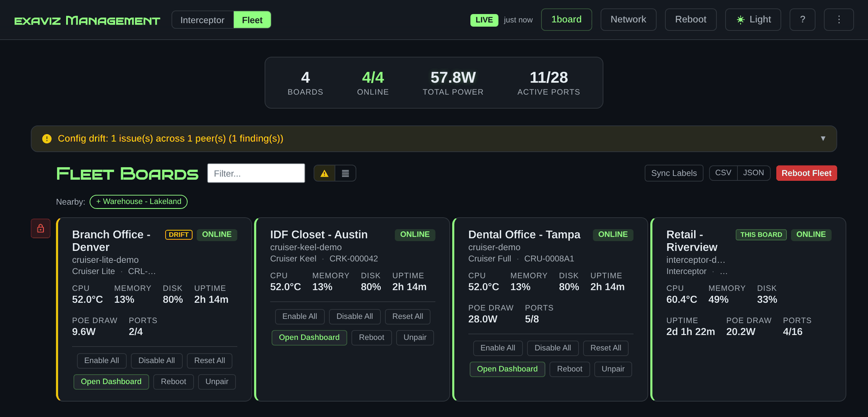Open Dashboard for Dental Office Tampa
The image size is (868, 417).
507,369
